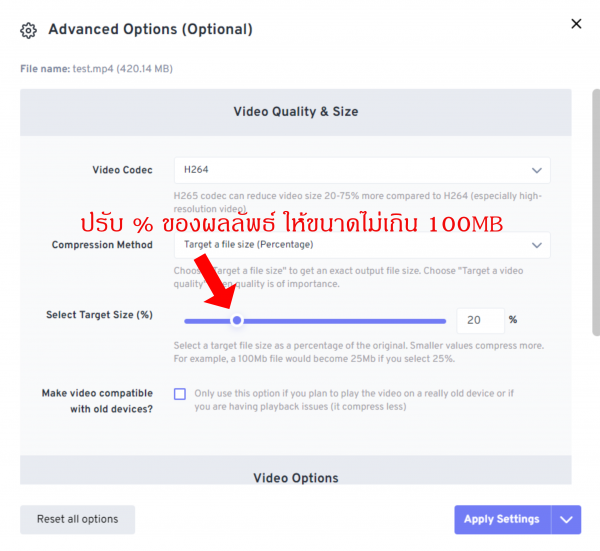The image size is (600, 551).
Task: Click the Video Quality & Size section header
Action: [295, 112]
